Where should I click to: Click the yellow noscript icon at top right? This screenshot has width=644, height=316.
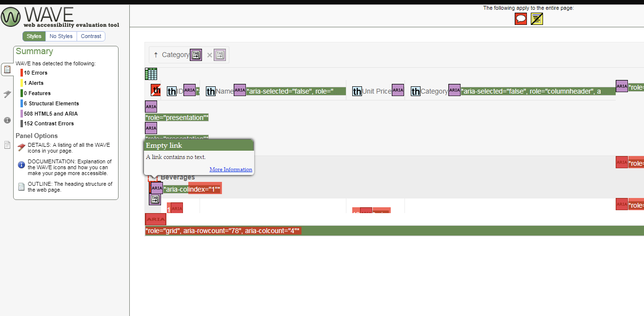click(537, 19)
